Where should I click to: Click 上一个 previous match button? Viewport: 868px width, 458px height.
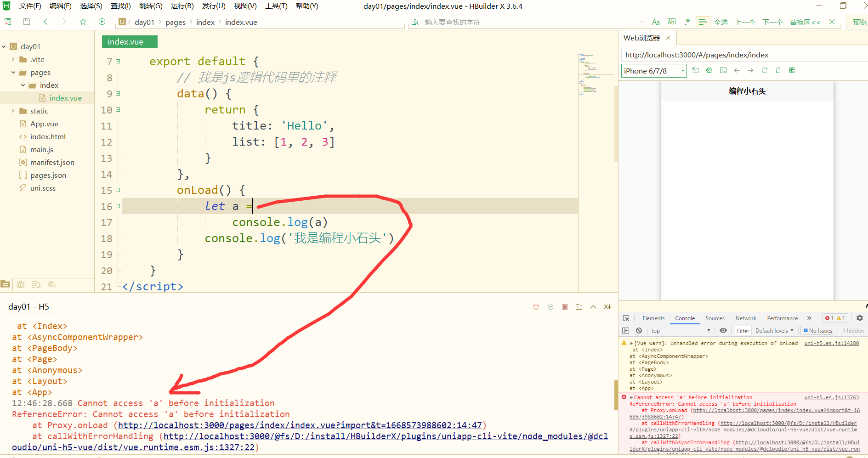[x=745, y=22]
